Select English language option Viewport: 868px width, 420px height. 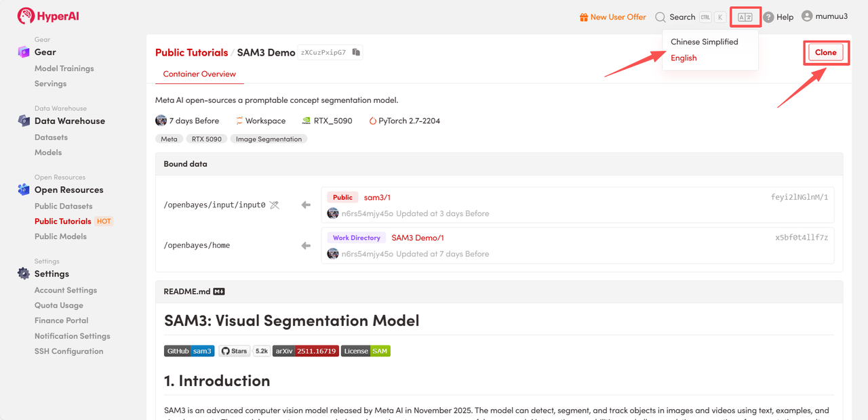(684, 58)
